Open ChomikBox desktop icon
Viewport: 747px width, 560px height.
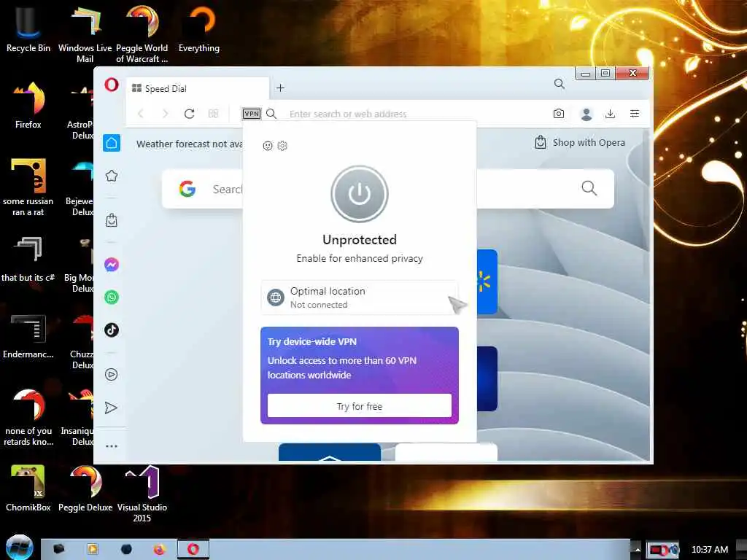pos(28,488)
